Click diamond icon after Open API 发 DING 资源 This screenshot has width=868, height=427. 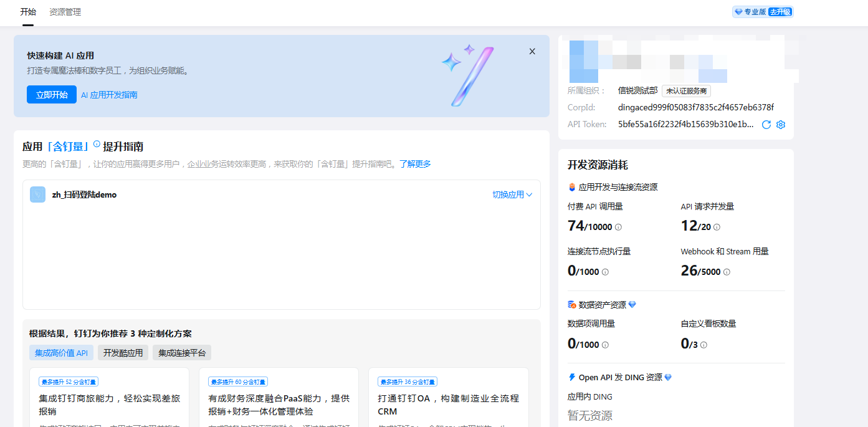(x=668, y=377)
